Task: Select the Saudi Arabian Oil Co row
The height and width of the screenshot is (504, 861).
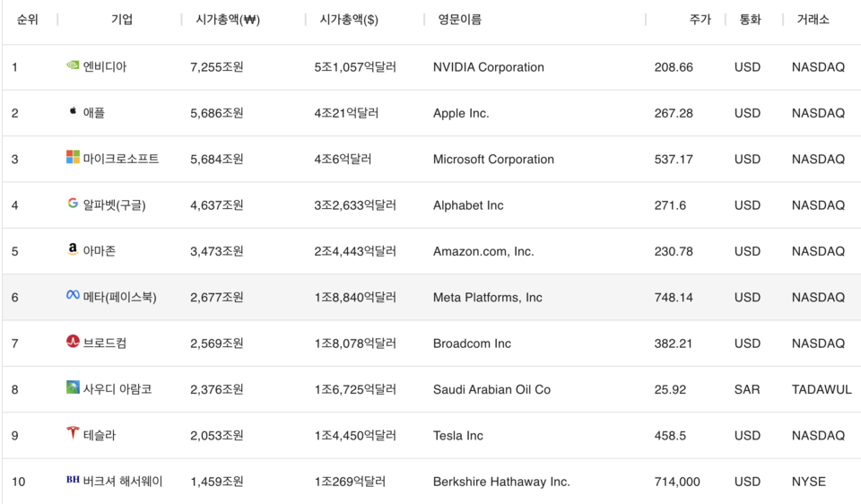Action: (491, 390)
